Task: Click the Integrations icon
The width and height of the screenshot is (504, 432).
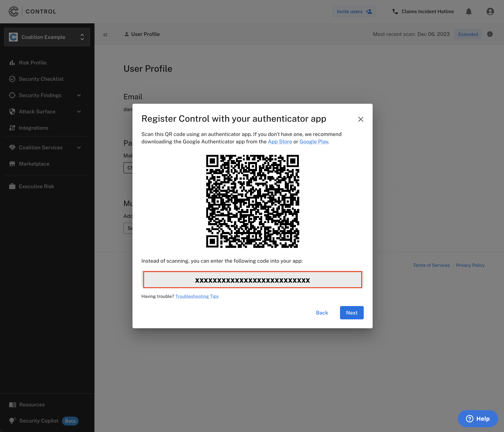Action: coord(12,128)
